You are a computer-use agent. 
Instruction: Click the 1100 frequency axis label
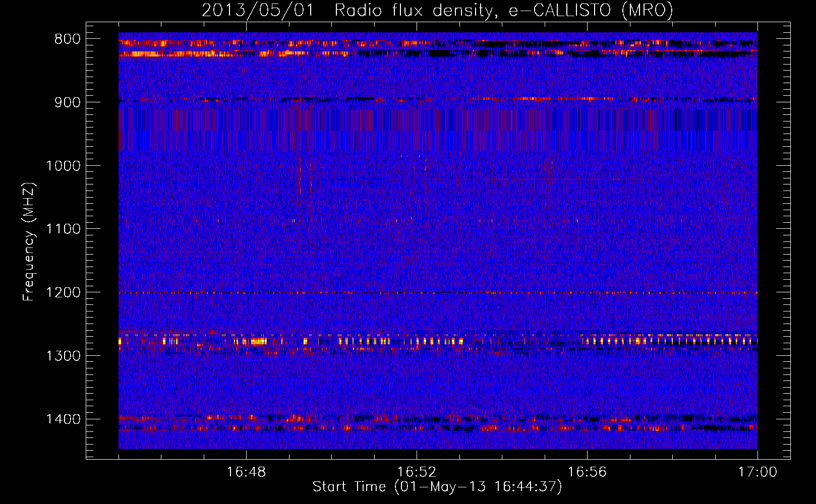pyautogui.click(x=63, y=229)
